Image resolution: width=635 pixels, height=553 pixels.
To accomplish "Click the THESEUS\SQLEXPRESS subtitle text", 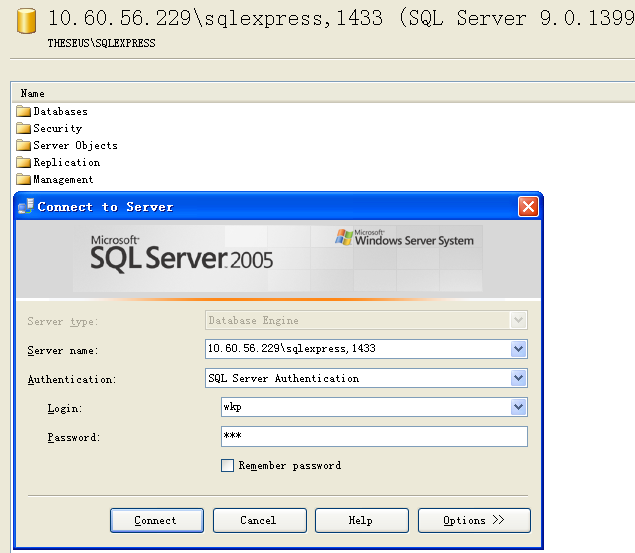I will [x=101, y=43].
